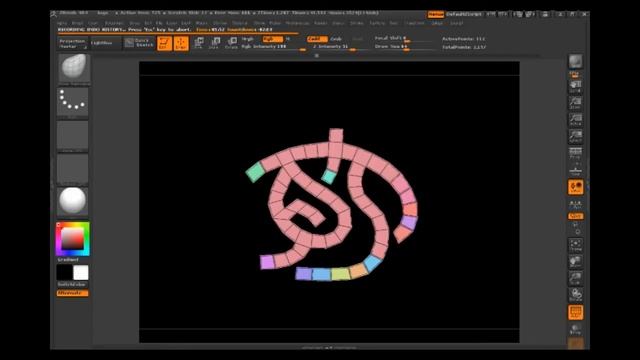This screenshot has width=640, height=360.
Task: Open the empty alpha slot
Action: 73,136
